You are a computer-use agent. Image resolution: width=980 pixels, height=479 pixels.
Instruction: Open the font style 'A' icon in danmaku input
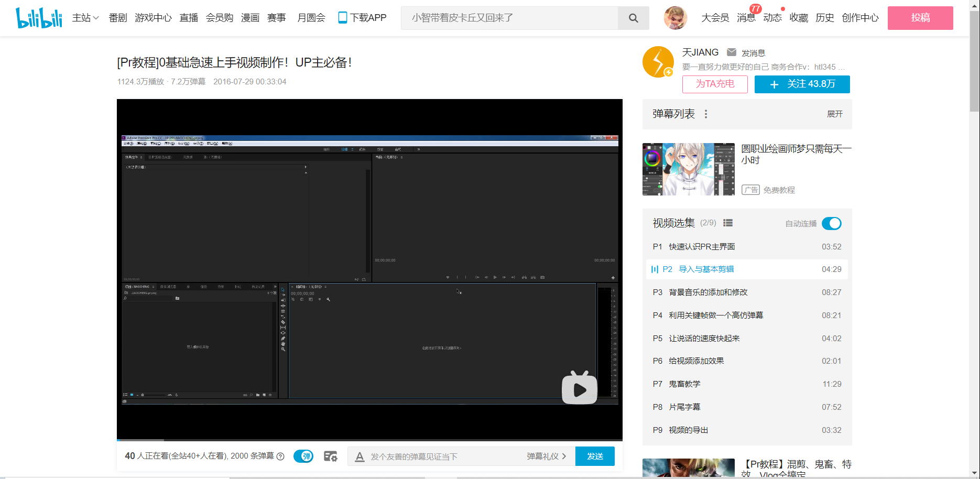click(x=360, y=456)
